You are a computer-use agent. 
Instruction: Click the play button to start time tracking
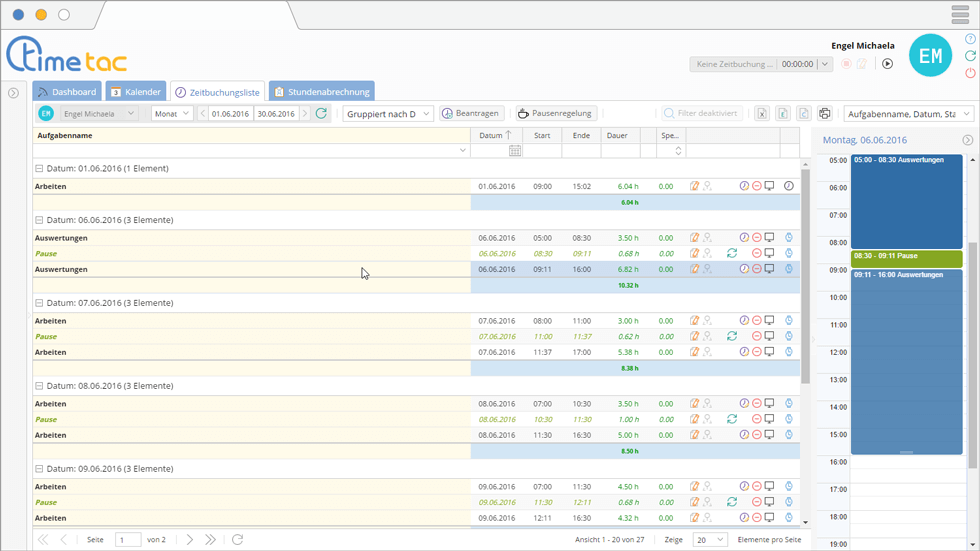887,64
